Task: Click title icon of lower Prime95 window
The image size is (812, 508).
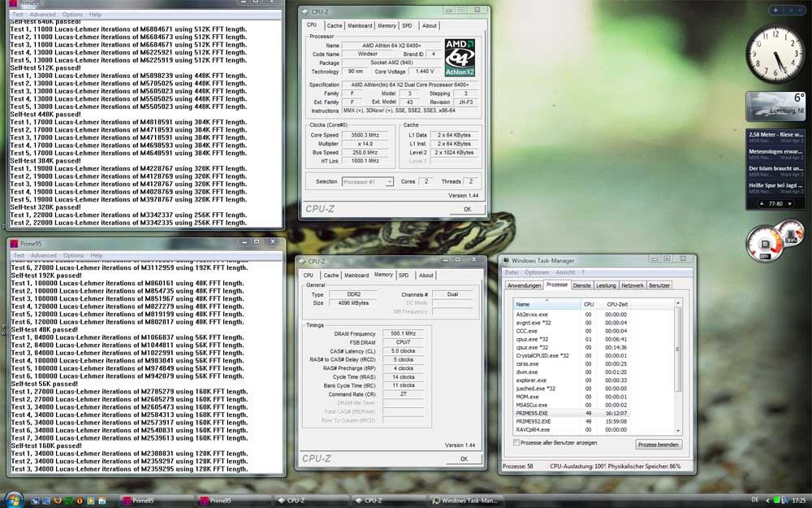Action: pos(14,243)
